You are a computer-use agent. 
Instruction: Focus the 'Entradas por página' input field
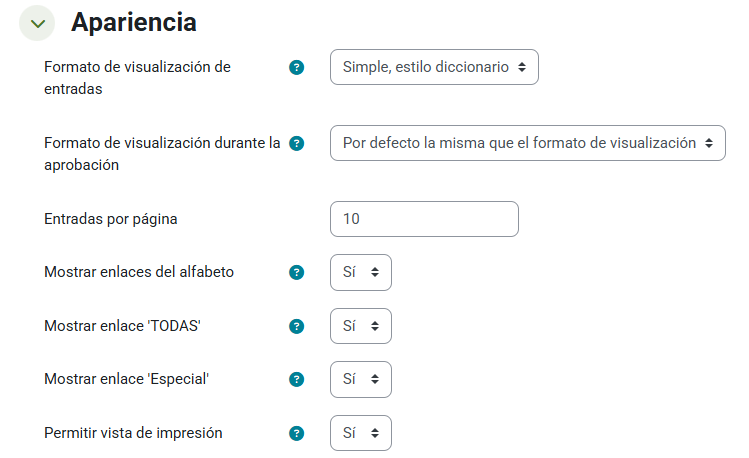(x=424, y=219)
